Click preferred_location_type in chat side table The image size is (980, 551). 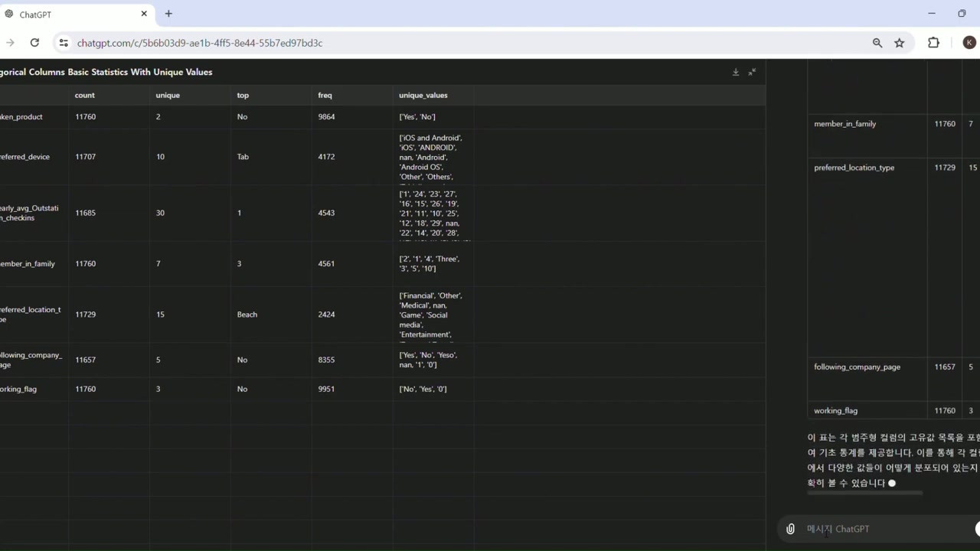click(x=854, y=168)
